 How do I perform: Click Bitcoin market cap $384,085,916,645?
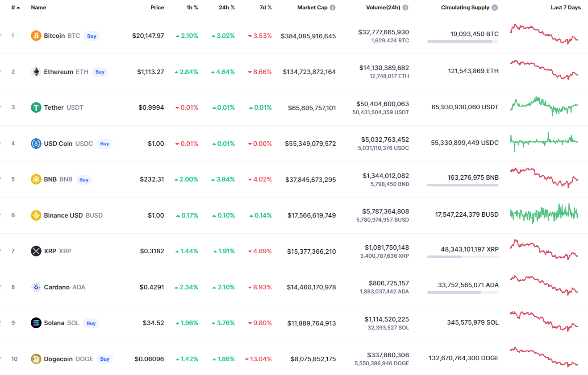point(309,36)
